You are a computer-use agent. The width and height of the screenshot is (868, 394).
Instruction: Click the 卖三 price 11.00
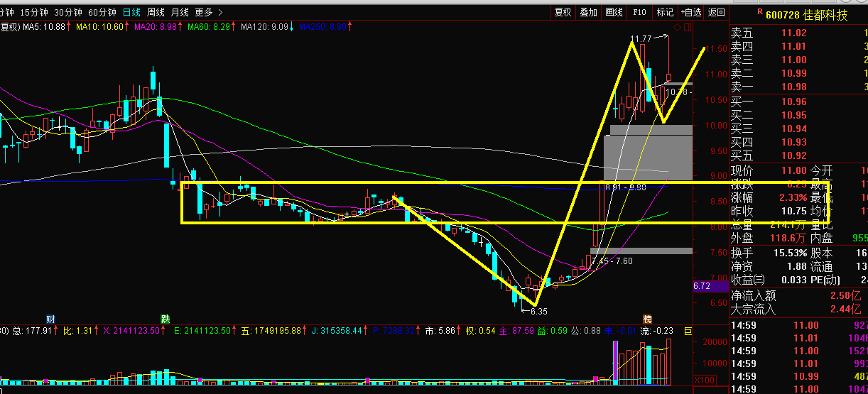pyautogui.click(x=794, y=60)
